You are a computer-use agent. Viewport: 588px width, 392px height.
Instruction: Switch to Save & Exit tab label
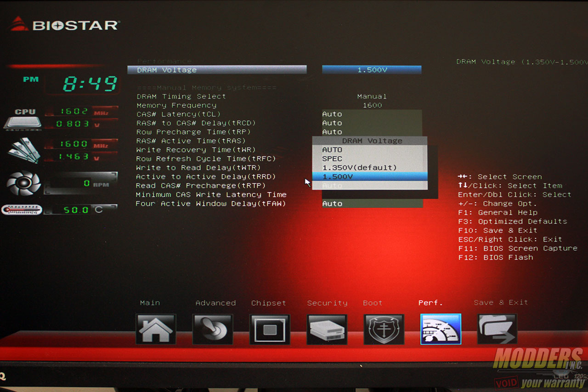tap(501, 302)
